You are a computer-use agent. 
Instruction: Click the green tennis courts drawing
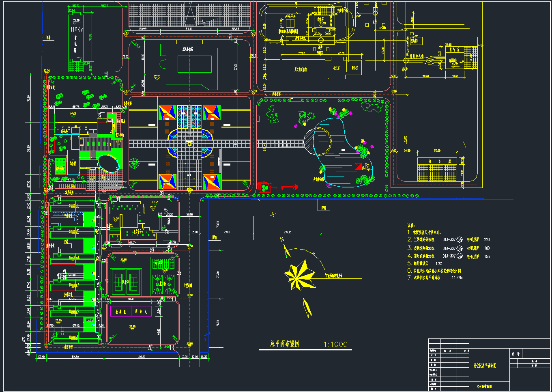[126, 281]
